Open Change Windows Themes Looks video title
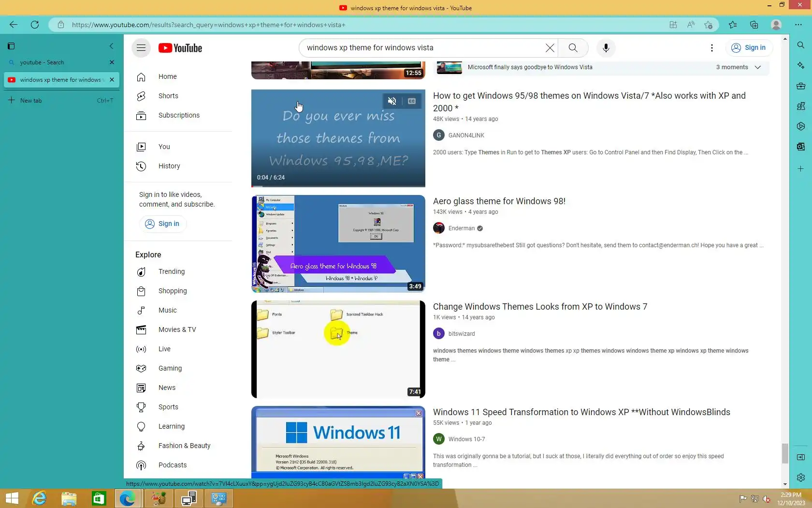The image size is (812, 508). click(540, 307)
